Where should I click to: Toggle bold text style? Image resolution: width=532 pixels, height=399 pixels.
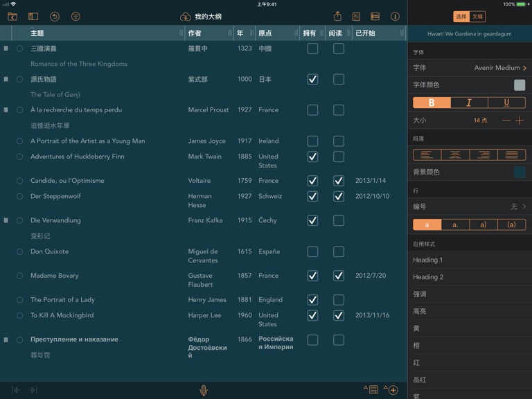point(432,103)
